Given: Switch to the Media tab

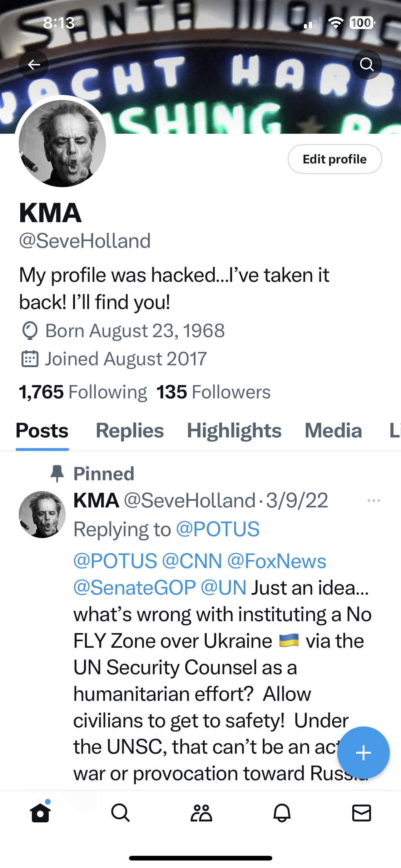Looking at the screenshot, I should pyautogui.click(x=333, y=430).
